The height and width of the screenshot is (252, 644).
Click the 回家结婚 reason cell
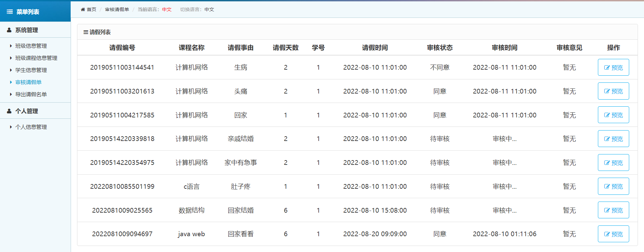pos(241,210)
